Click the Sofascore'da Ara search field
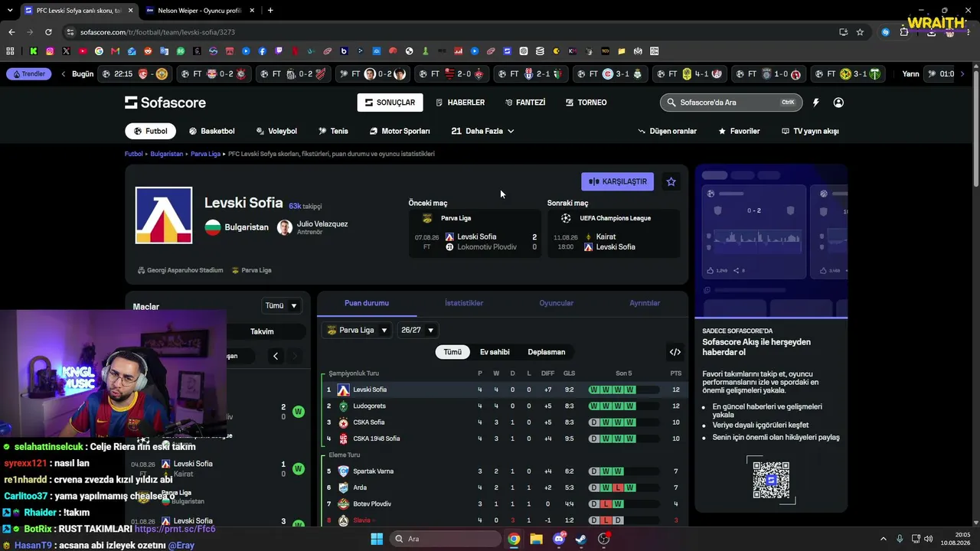980x551 pixels. click(x=730, y=103)
